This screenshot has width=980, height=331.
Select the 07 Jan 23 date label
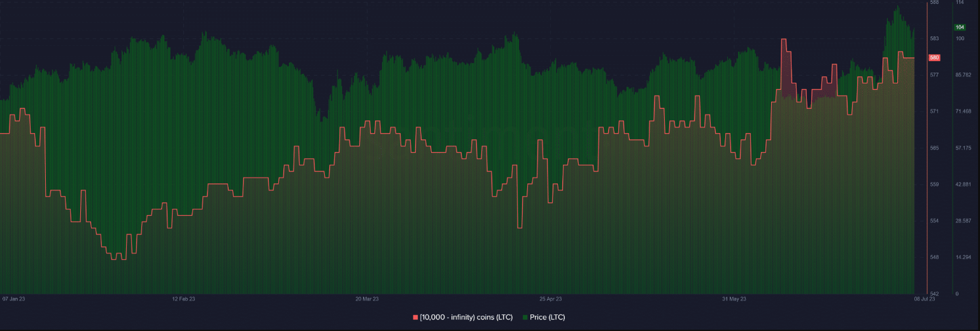(13, 298)
